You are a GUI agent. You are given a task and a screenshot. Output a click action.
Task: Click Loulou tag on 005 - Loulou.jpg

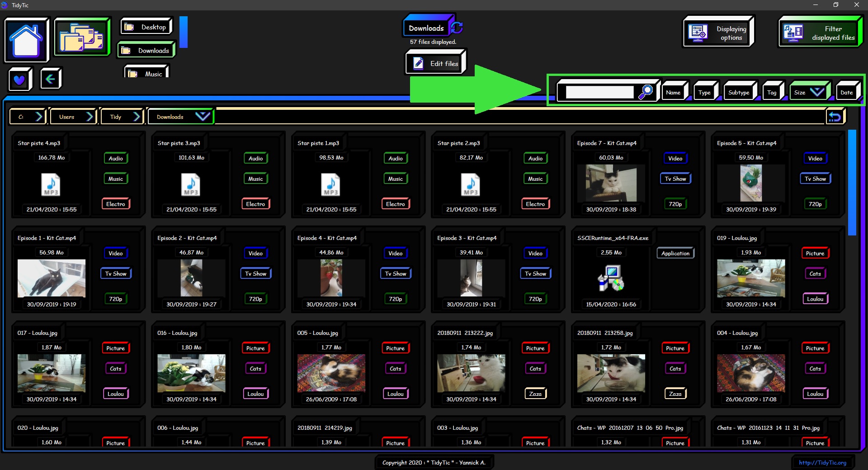[396, 394]
